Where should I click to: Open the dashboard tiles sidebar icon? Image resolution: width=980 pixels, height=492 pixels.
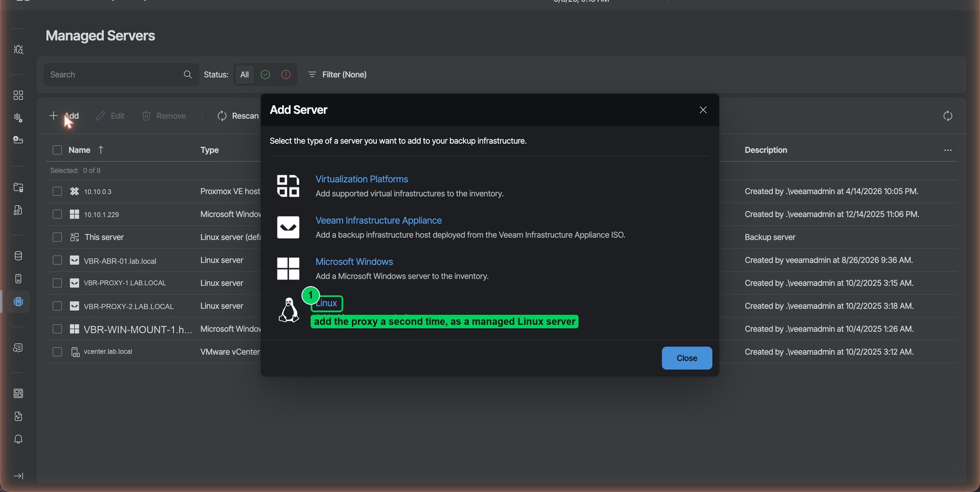point(18,95)
